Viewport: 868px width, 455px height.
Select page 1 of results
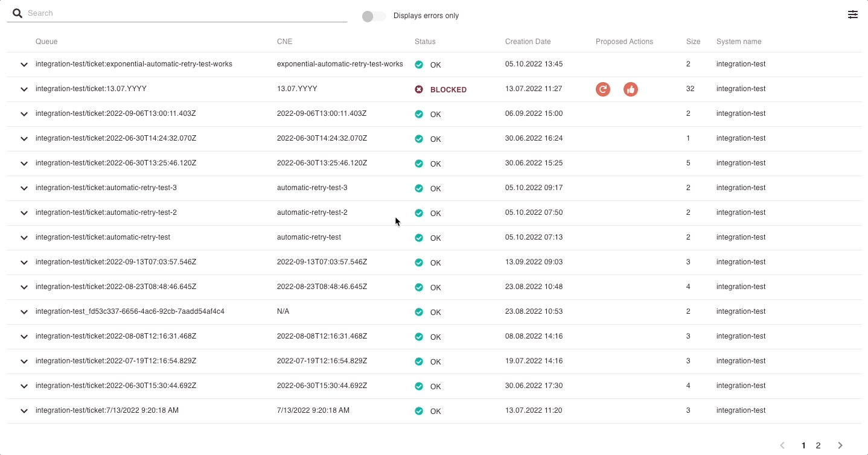tap(803, 445)
